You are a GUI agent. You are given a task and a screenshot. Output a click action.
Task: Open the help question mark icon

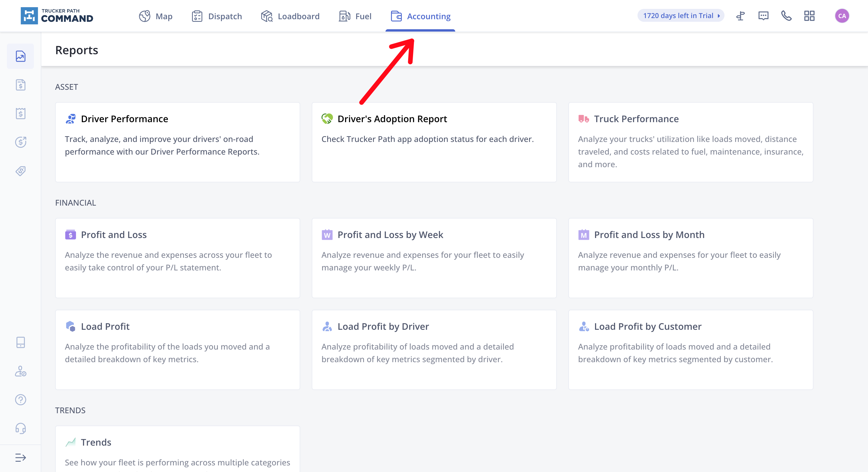tap(21, 400)
